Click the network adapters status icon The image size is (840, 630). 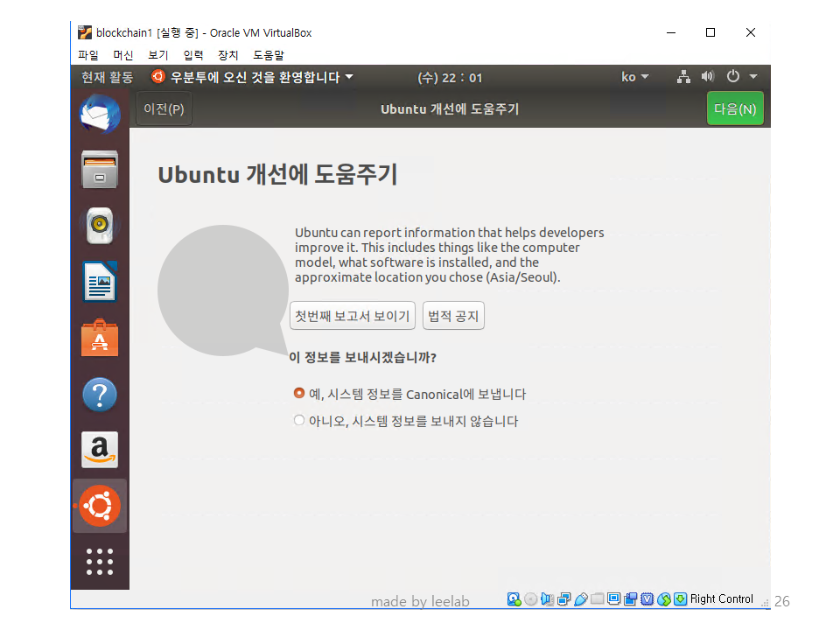tap(563, 599)
